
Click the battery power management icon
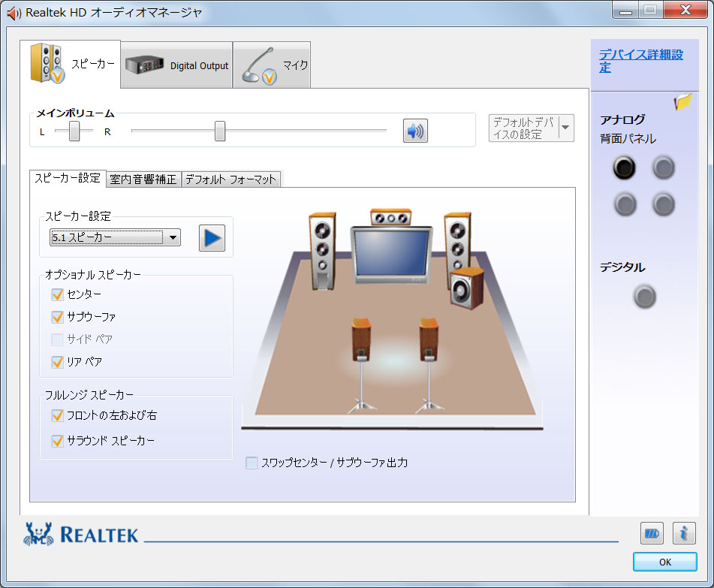[x=652, y=533]
